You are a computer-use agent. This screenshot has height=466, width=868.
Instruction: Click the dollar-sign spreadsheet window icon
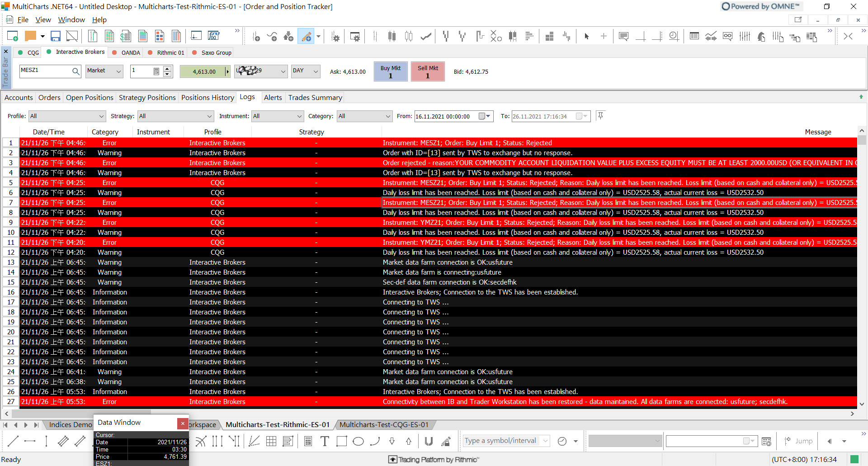[126, 36]
